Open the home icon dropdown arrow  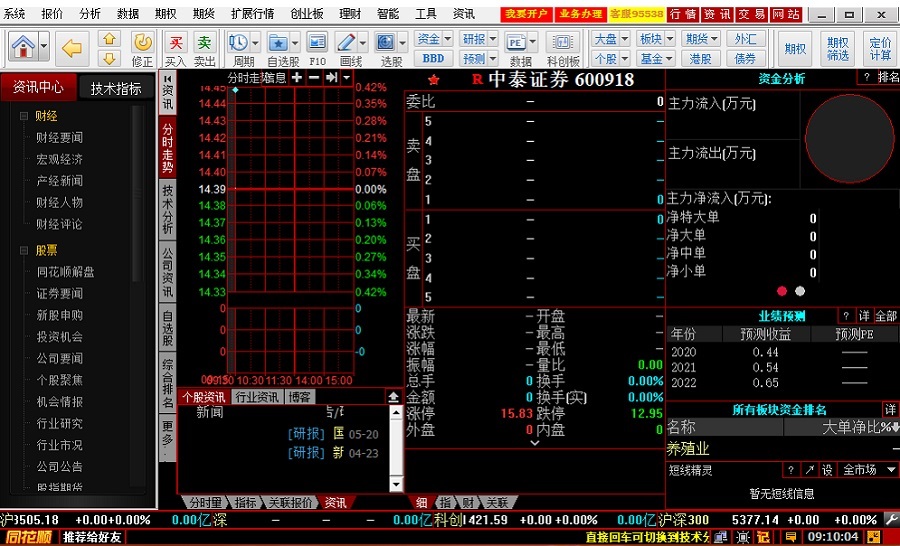pyautogui.click(x=44, y=46)
